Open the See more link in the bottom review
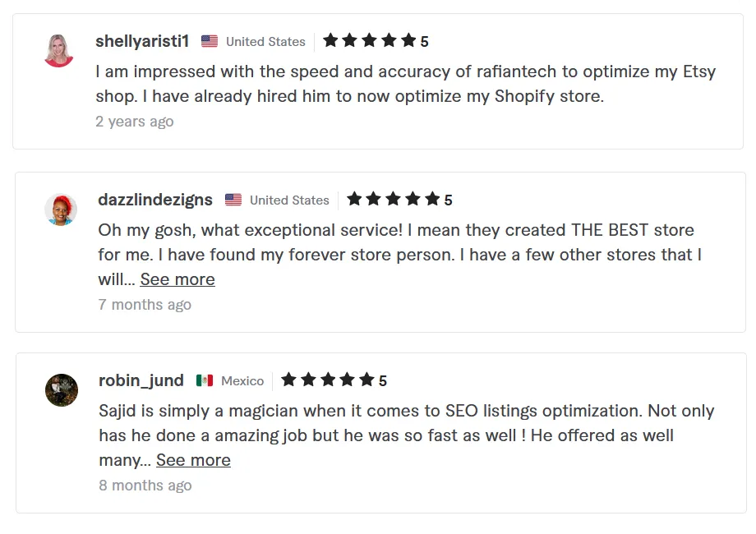Screen dimensions: 756x534 (x=193, y=460)
